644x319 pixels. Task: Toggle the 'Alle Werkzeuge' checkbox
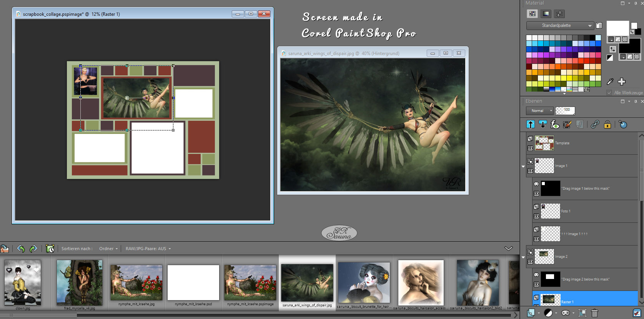point(609,93)
